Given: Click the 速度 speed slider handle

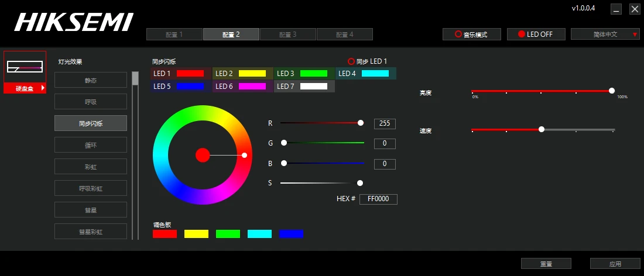Looking at the screenshot, I should pyautogui.click(x=542, y=129).
